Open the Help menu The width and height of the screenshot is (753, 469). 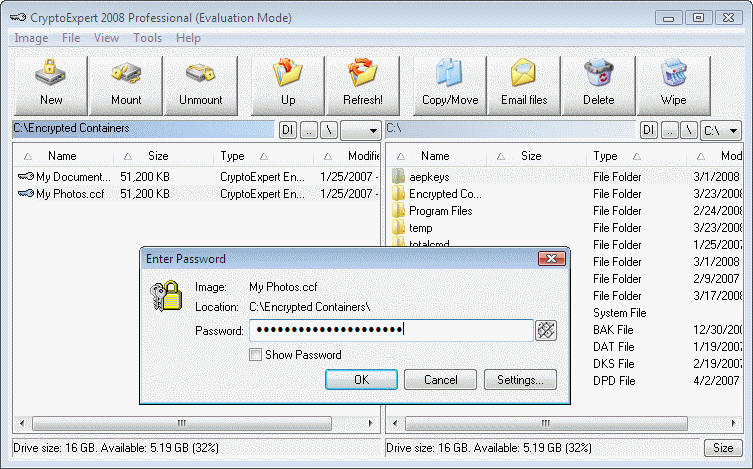(x=188, y=38)
